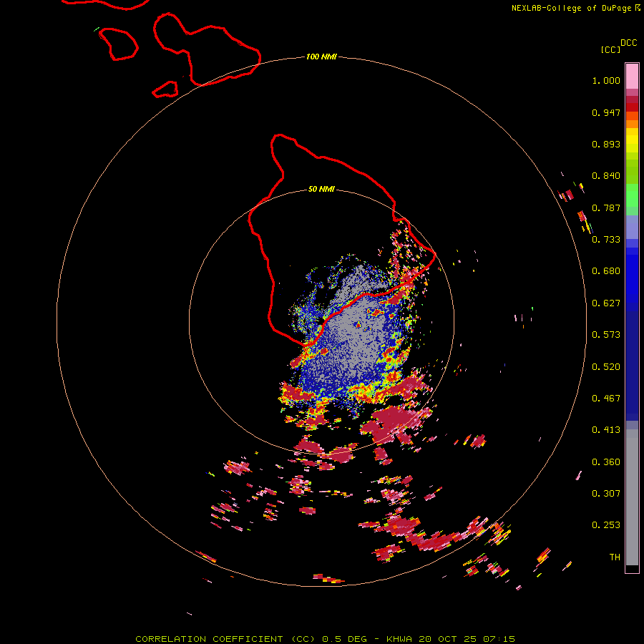The height and width of the screenshot is (644, 644).
Task: Click the 07:15 timestamp
Action: pos(499,639)
